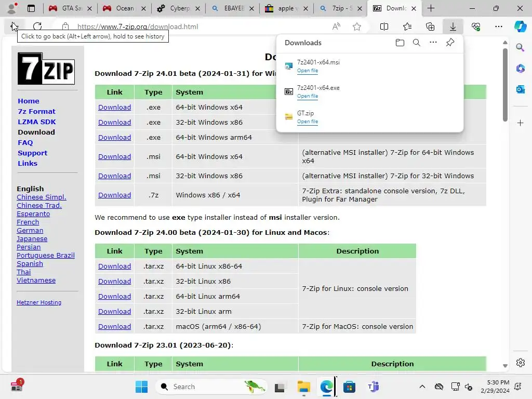Open file for 7z2401-x64.msi
The width and height of the screenshot is (532, 399).
tap(308, 71)
